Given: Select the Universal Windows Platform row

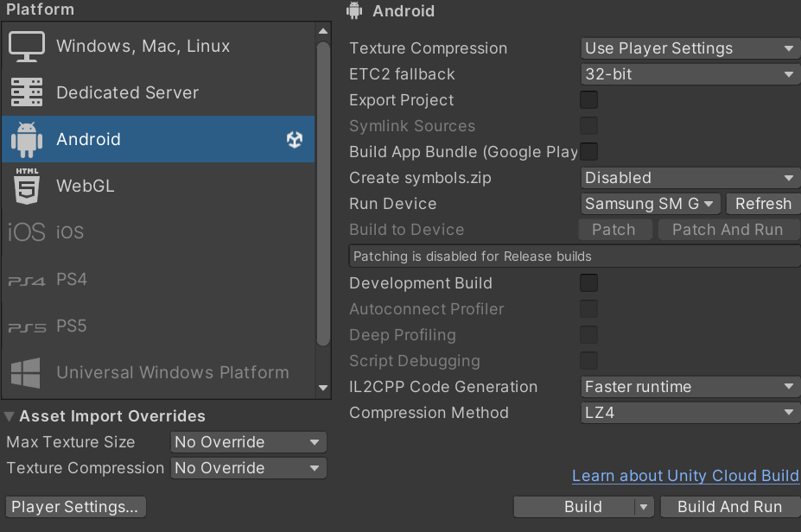Looking at the screenshot, I should coord(158,373).
